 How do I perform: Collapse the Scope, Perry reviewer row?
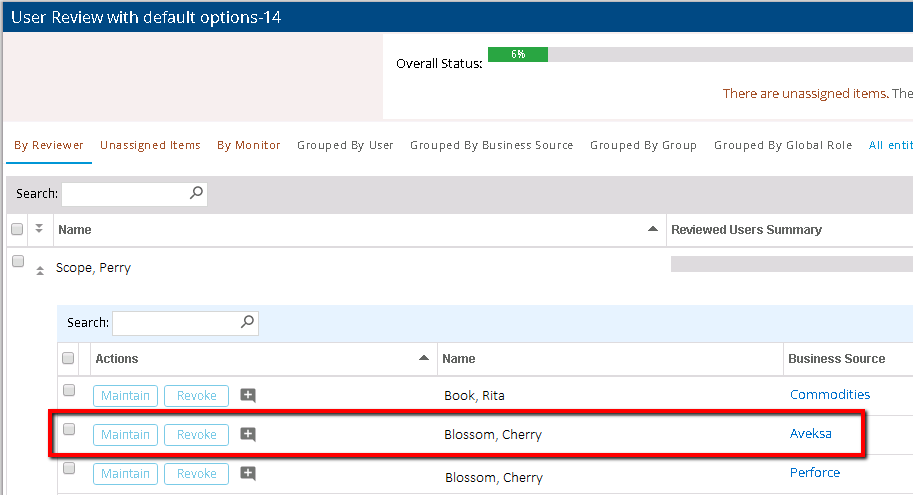tap(40, 270)
